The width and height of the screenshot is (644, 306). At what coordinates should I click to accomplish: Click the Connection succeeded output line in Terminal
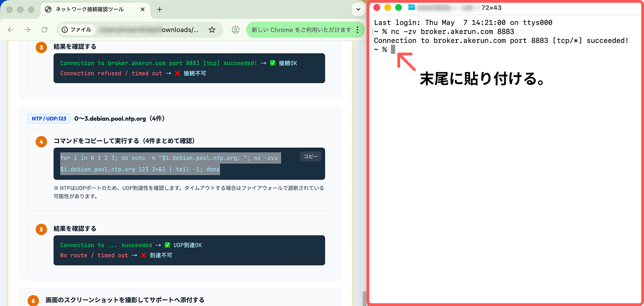pyautogui.click(x=501, y=41)
